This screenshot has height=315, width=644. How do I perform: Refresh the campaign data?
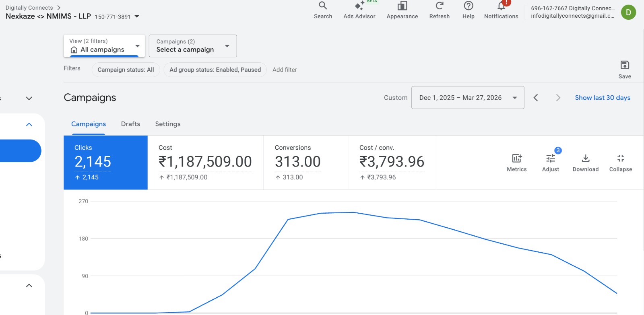point(439,10)
